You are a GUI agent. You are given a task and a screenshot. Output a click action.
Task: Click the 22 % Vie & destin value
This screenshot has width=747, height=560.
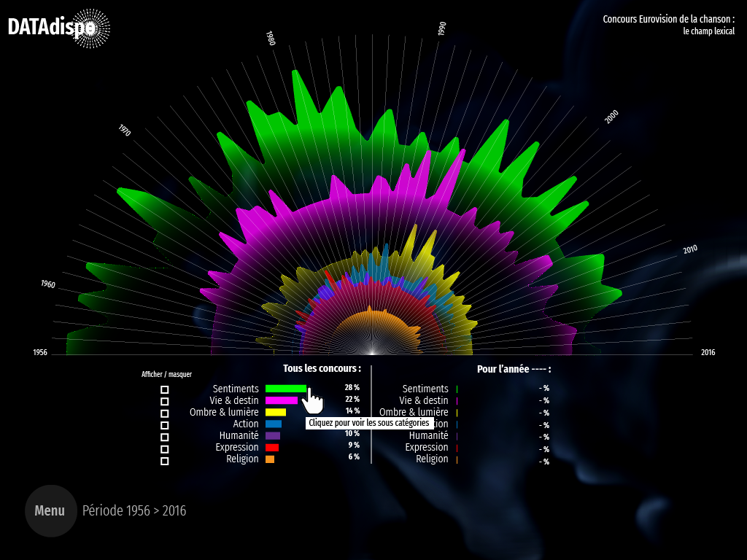[352, 399]
